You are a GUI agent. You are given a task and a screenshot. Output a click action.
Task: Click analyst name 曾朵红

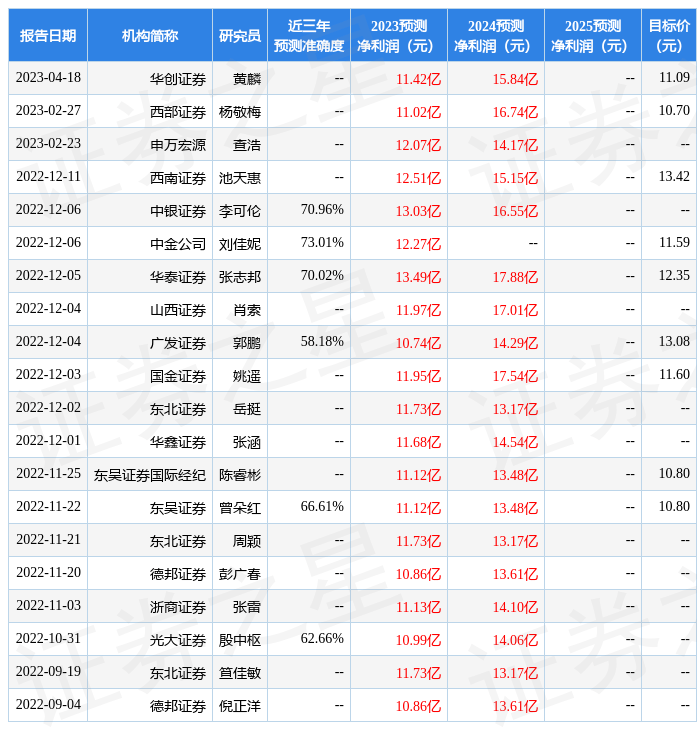click(240, 507)
